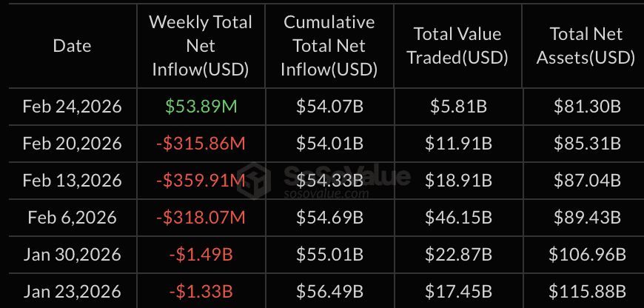Image resolution: width=644 pixels, height=308 pixels.
Task: Click the green $53.89M inflow value
Action: 200,107
